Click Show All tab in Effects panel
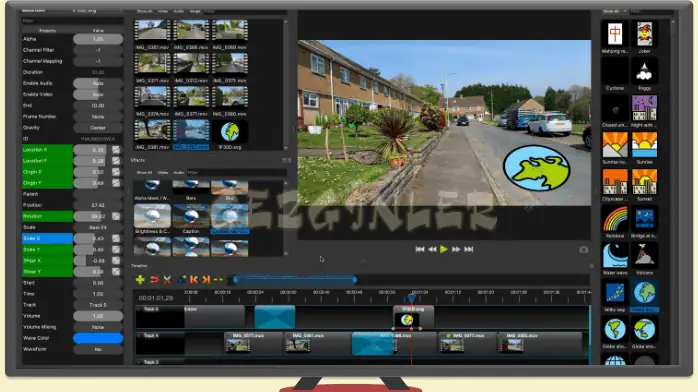 144,173
